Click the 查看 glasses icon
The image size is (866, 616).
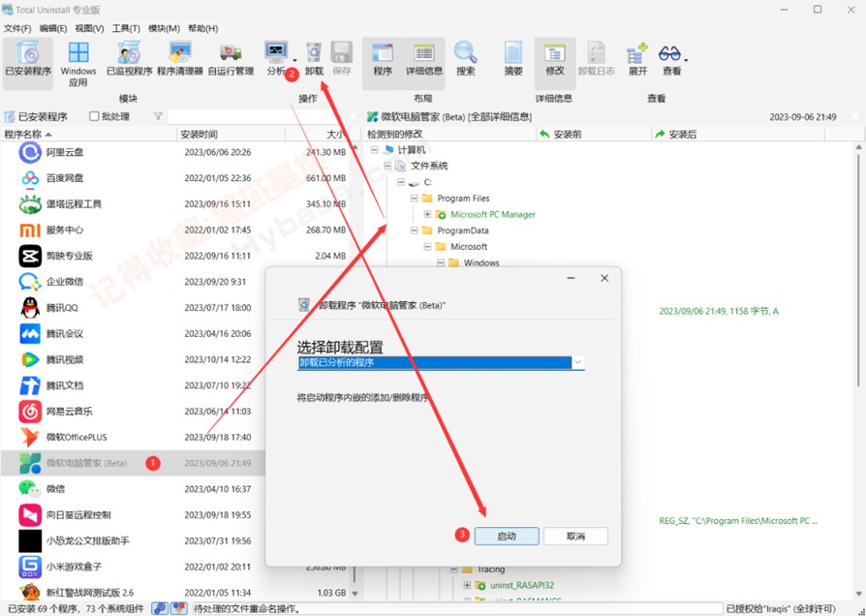point(669,60)
